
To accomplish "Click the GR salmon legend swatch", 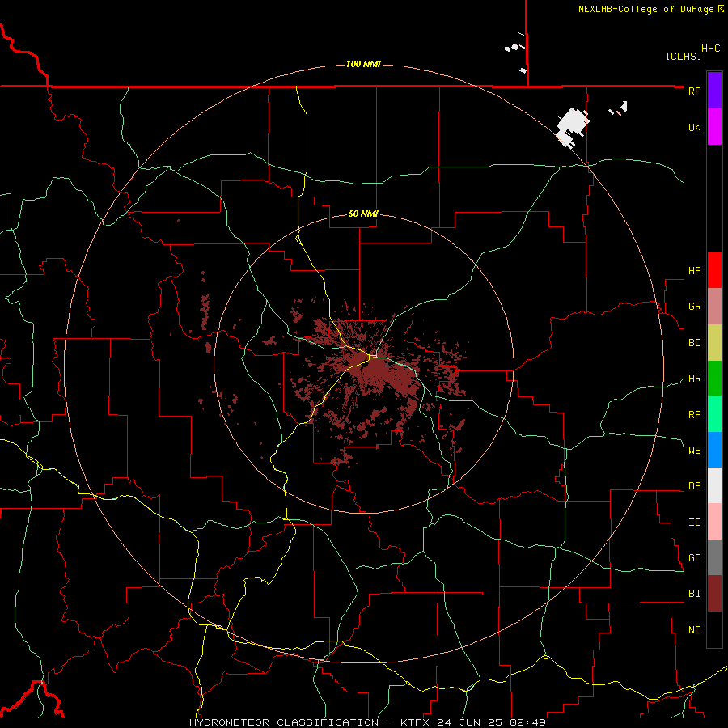I will click(714, 307).
